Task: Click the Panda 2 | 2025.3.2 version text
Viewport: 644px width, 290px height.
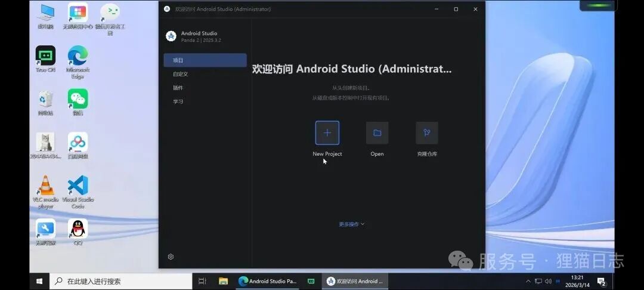Action: point(202,40)
